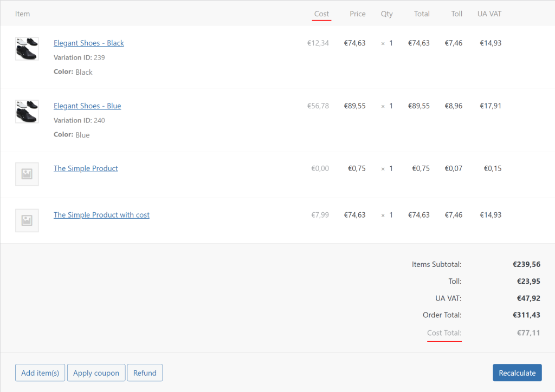Click the Apply coupon button

pos(96,373)
